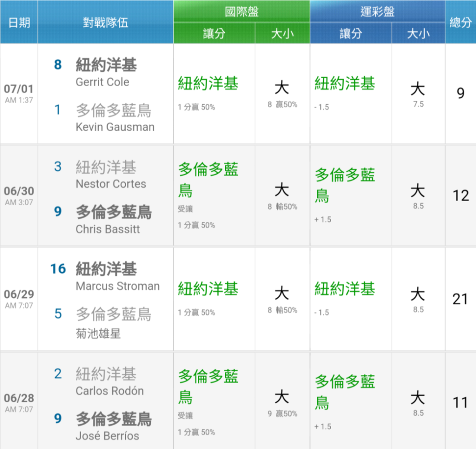Click 運彩盤 大小 value 8.5 on 06/28
Screen dimensions: 476x449
pos(418,413)
